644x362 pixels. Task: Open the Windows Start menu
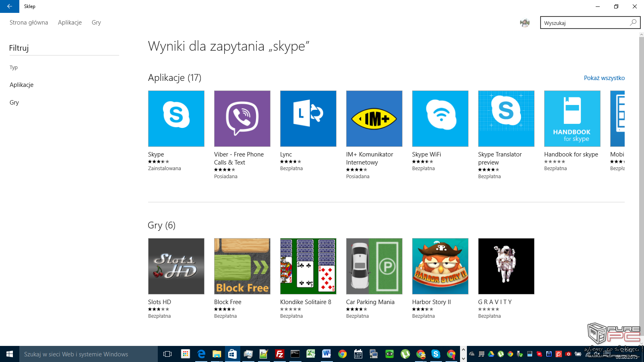pos(10,354)
